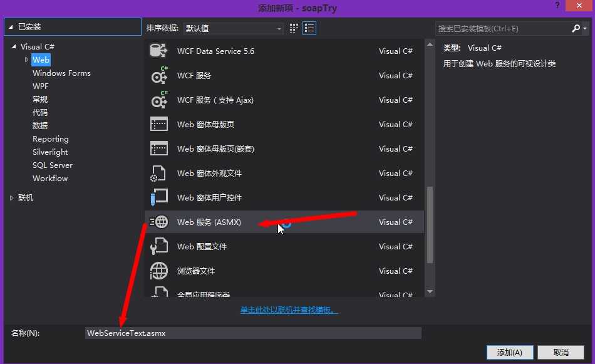Click the 搜索已安装模板 search box
The image size is (595, 364).
(x=503, y=28)
